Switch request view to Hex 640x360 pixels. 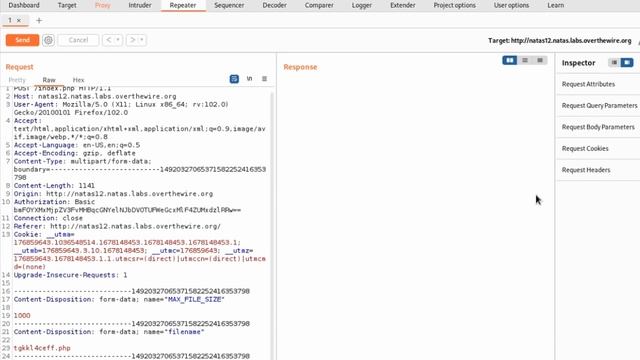[78, 80]
